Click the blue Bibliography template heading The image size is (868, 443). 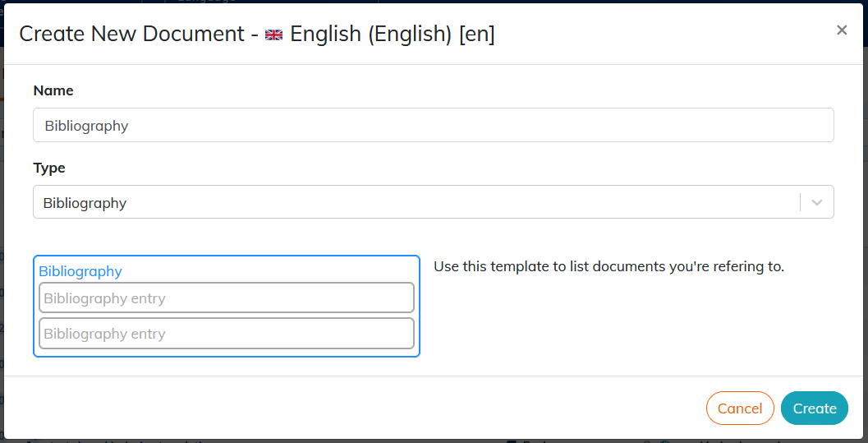point(80,271)
